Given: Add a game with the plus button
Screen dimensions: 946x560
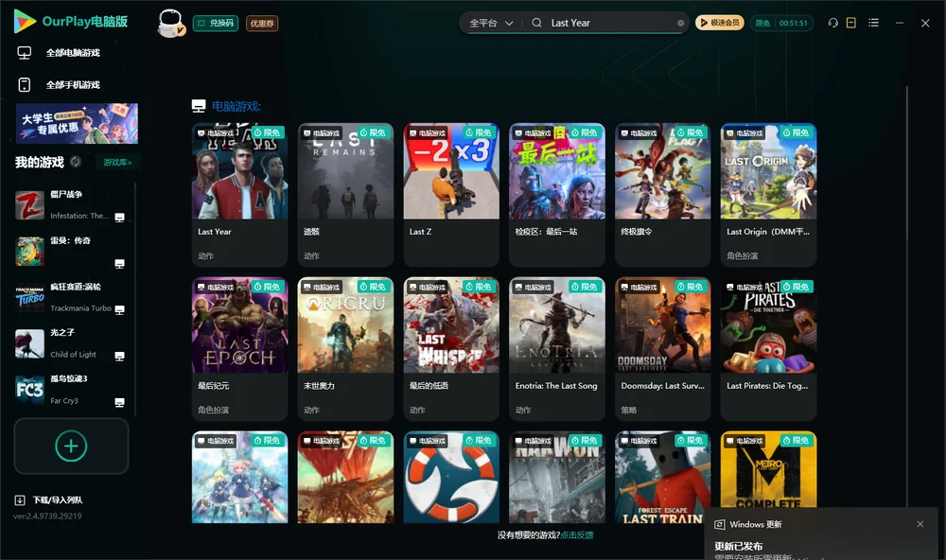Looking at the screenshot, I should 71,446.
